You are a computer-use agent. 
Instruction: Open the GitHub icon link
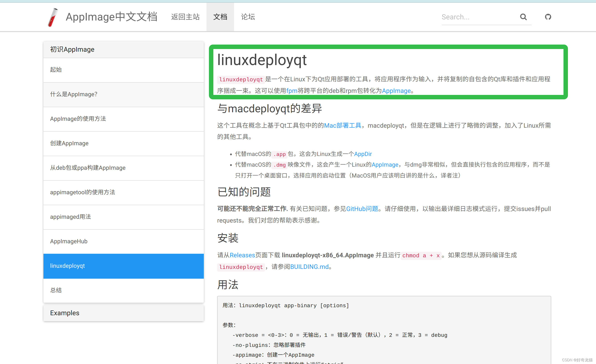click(x=548, y=17)
